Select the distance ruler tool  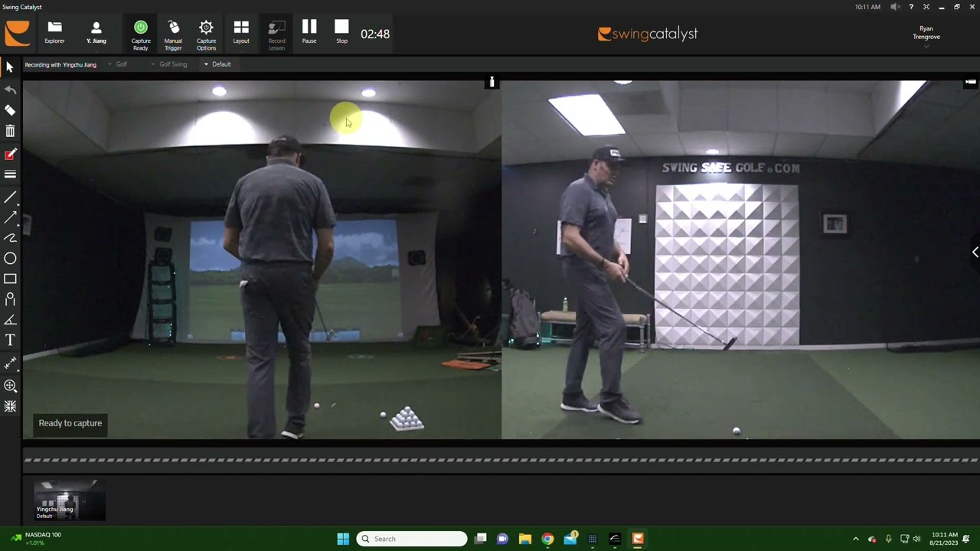tap(10, 363)
